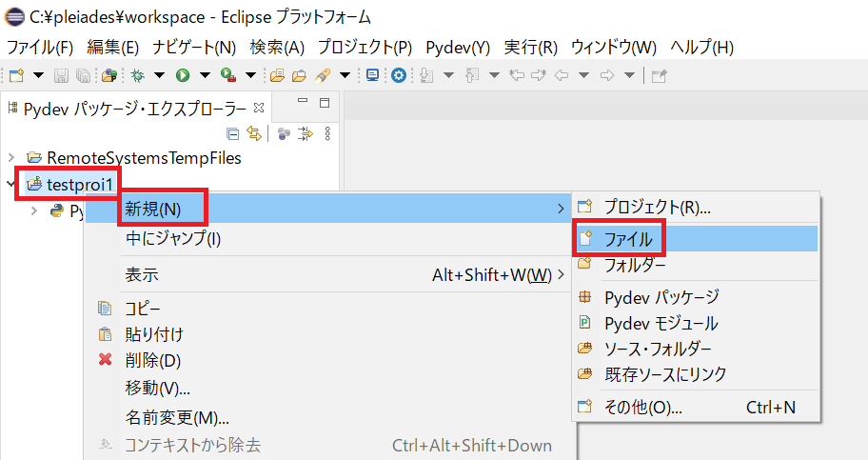Viewport: 868px width, 460px height.
Task: Choose 移動(V)... in the context menu
Action: tap(328, 388)
